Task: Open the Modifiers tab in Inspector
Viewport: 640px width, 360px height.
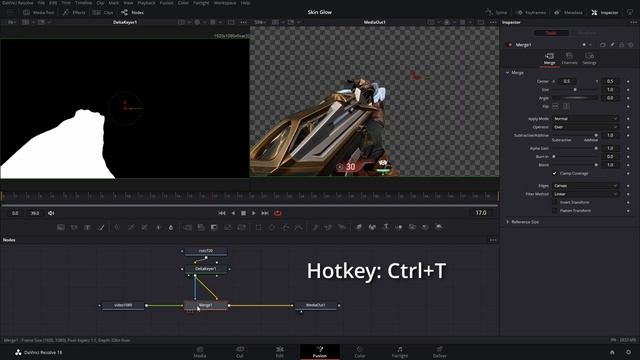Action: pos(587,33)
